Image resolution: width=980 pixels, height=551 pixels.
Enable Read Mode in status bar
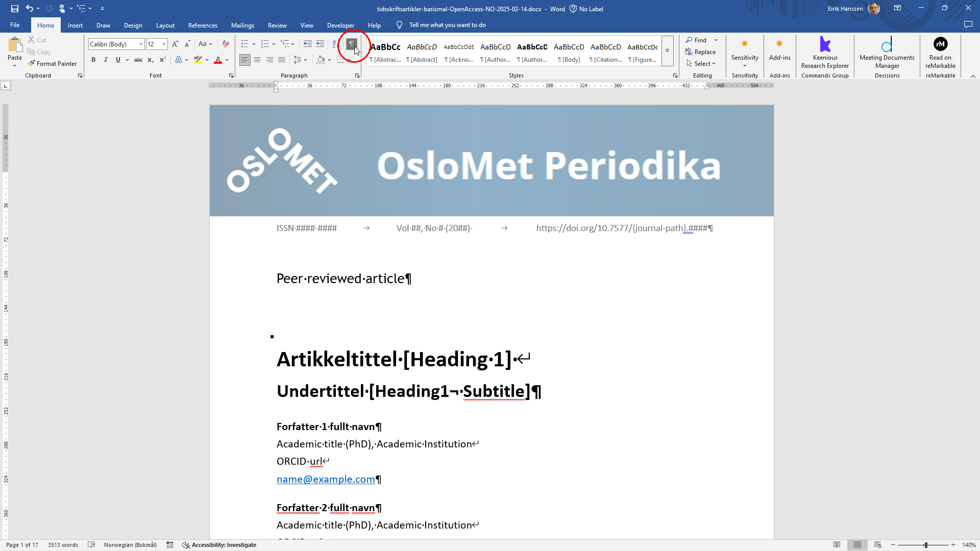(837, 544)
